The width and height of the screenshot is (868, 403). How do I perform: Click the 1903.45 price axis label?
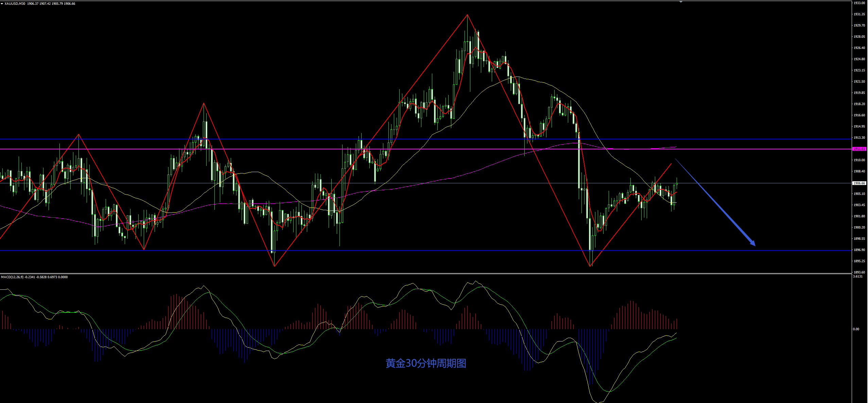[859, 205]
